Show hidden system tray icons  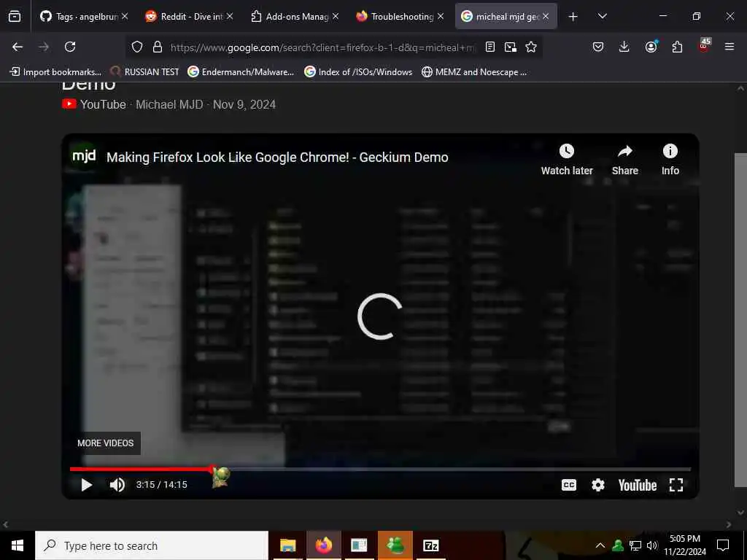tap(600, 545)
